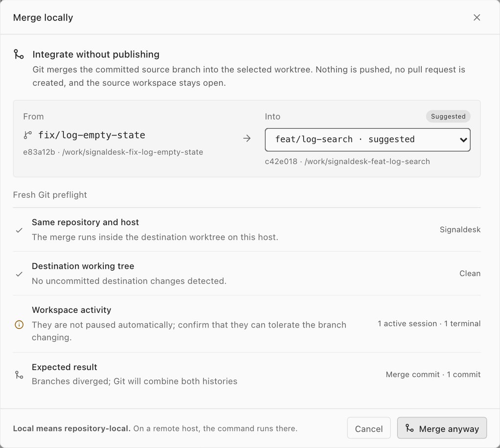Click the source path e83a12b /work/signaldesk-fix-log-empty-state
Image resolution: width=500 pixels, height=448 pixels.
point(113,152)
